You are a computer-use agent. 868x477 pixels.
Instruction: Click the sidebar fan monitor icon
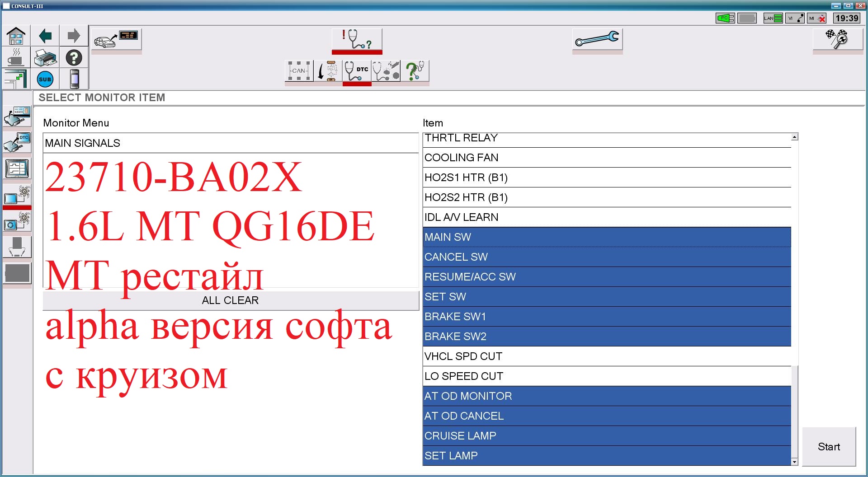[17, 195]
